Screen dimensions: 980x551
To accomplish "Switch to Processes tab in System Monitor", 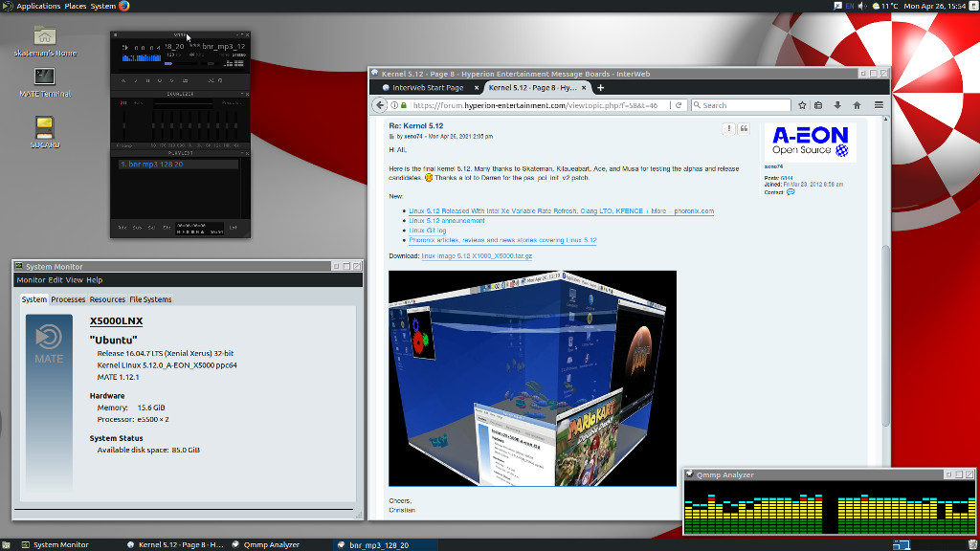I will [68, 299].
